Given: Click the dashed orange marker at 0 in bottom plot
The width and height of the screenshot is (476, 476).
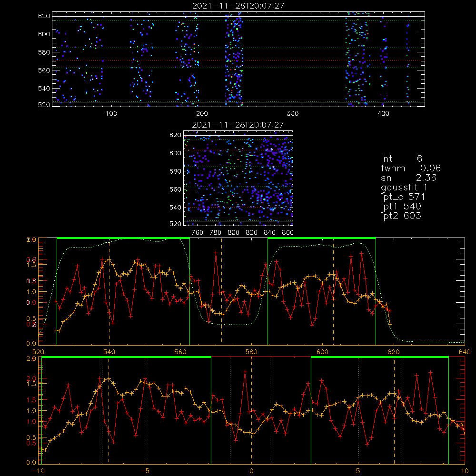Looking at the screenshot, I should pos(251,410).
